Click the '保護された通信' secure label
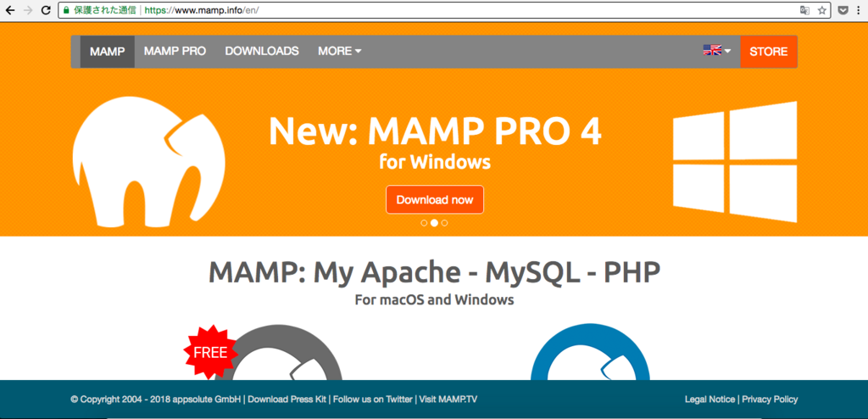This screenshot has width=868, height=419. click(104, 10)
